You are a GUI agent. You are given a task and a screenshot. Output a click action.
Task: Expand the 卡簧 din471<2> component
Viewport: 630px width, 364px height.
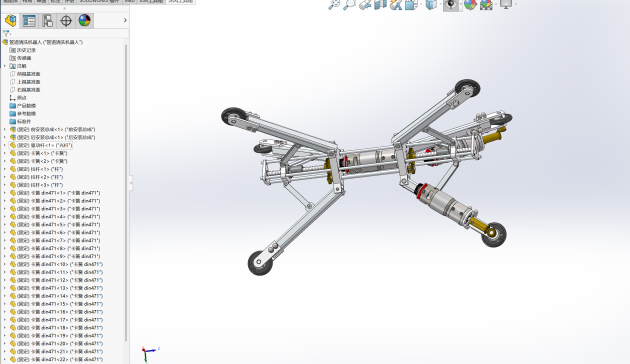tap(5, 201)
